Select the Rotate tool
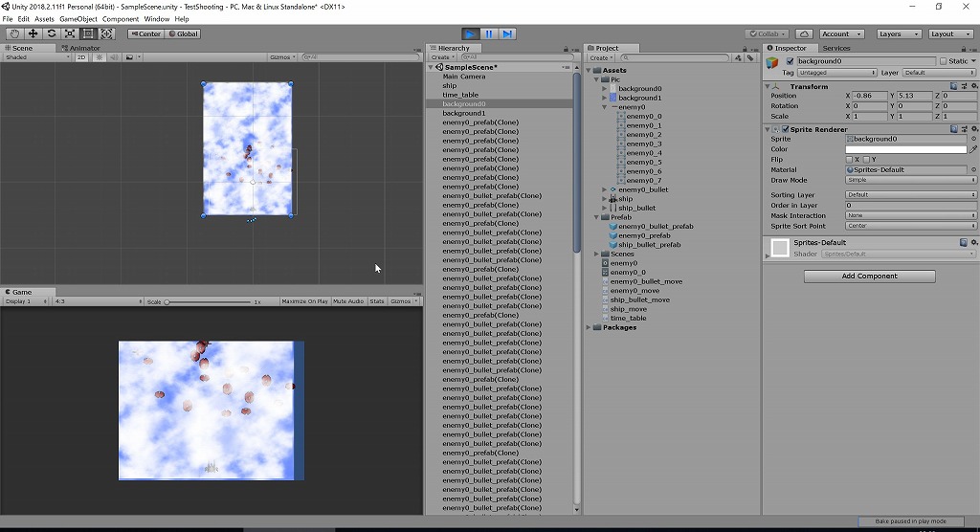This screenshot has width=980, height=532. [52, 33]
